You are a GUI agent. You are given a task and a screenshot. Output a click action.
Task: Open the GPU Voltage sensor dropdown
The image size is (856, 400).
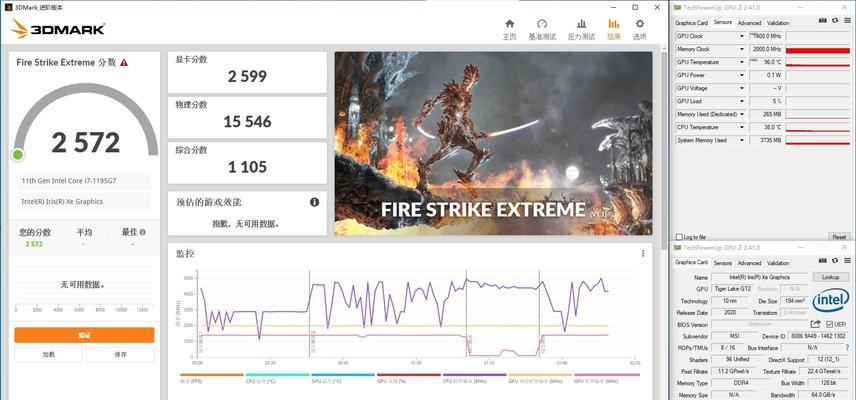(742, 88)
